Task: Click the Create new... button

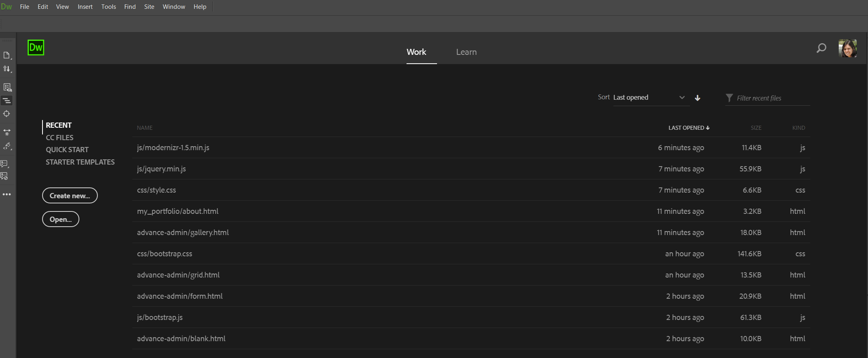Action: (70, 195)
